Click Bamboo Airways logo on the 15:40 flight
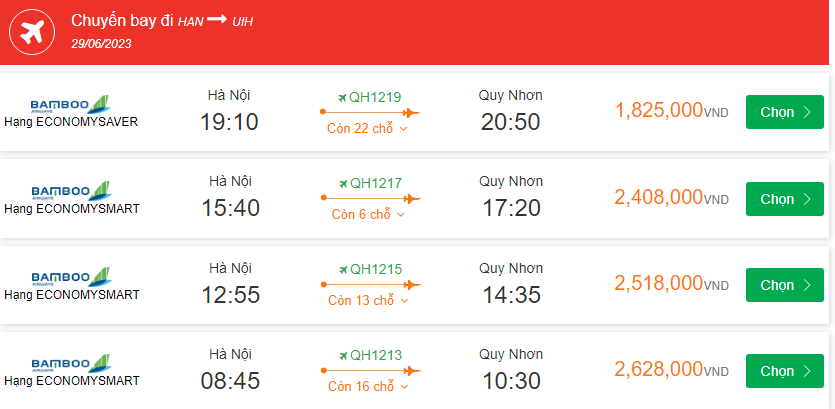Viewport: 835px width, 409px height. [x=70, y=191]
